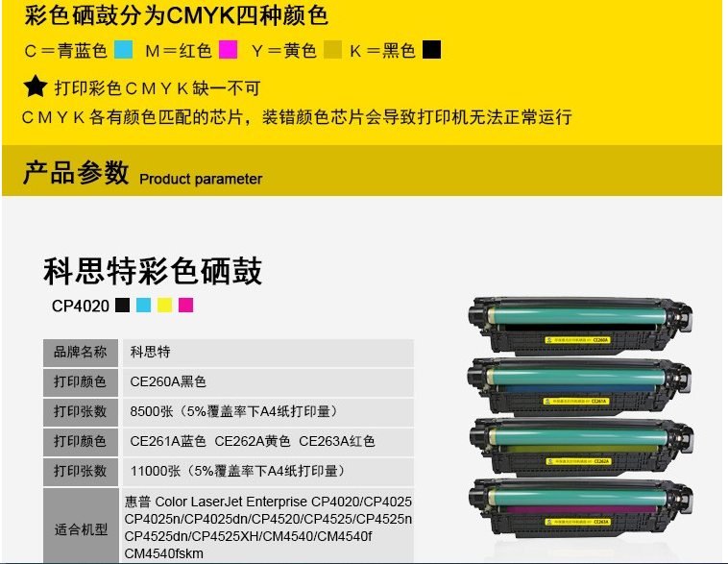Click the CE262A黄色 text in table
This screenshot has height=564, width=728.
[x=252, y=441]
